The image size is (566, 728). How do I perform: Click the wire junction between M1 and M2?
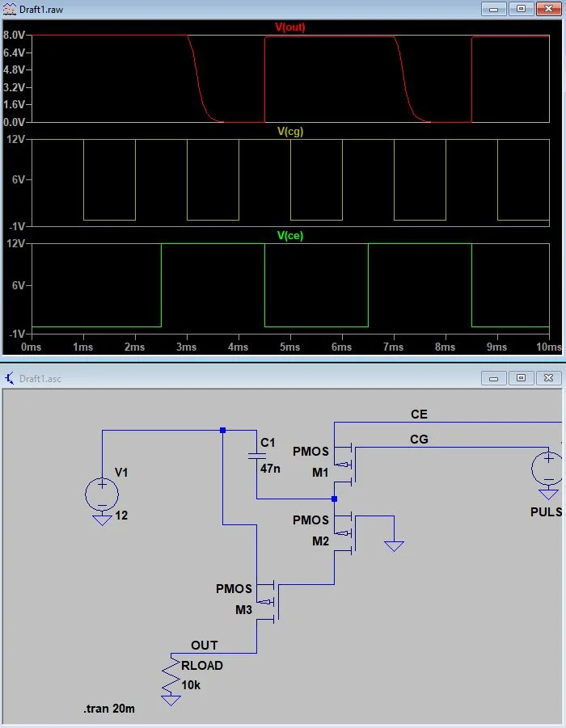(334, 499)
